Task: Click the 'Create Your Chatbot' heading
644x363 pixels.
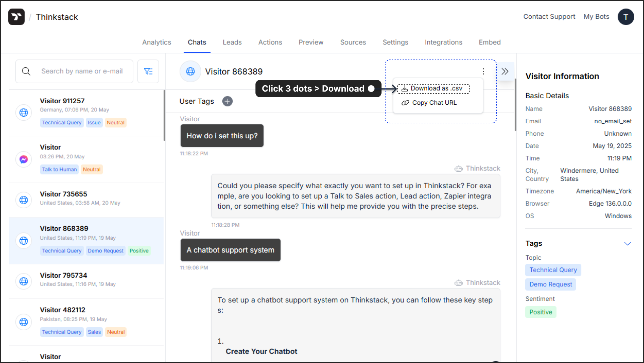Action: pyautogui.click(x=261, y=351)
